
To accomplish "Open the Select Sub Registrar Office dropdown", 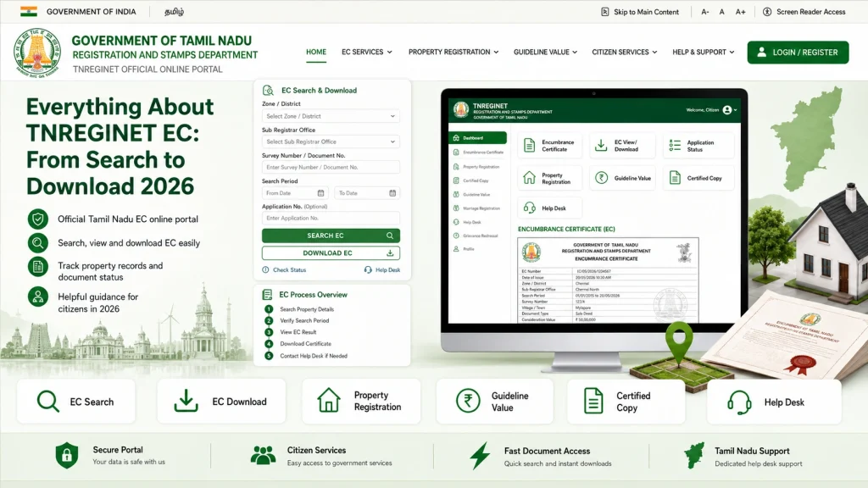I will click(331, 141).
